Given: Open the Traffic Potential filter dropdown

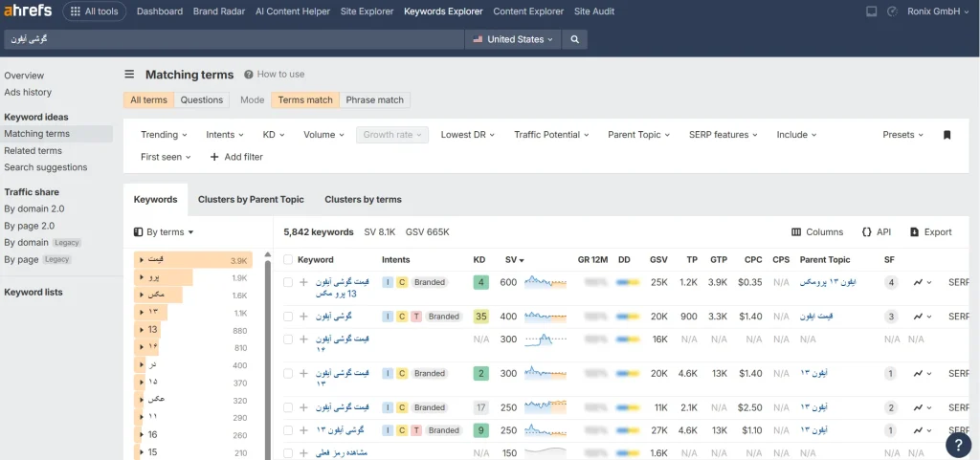Looking at the screenshot, I should (550, 135).
